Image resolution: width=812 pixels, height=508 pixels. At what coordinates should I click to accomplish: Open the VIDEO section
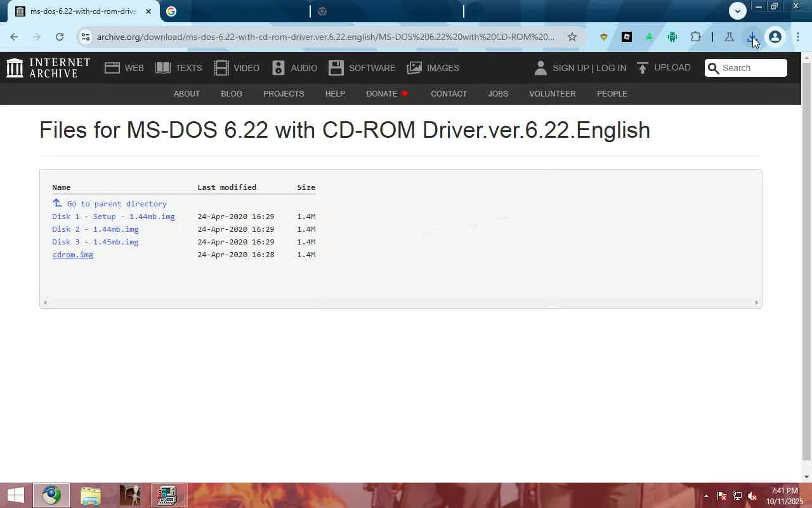tap(237, 68)
